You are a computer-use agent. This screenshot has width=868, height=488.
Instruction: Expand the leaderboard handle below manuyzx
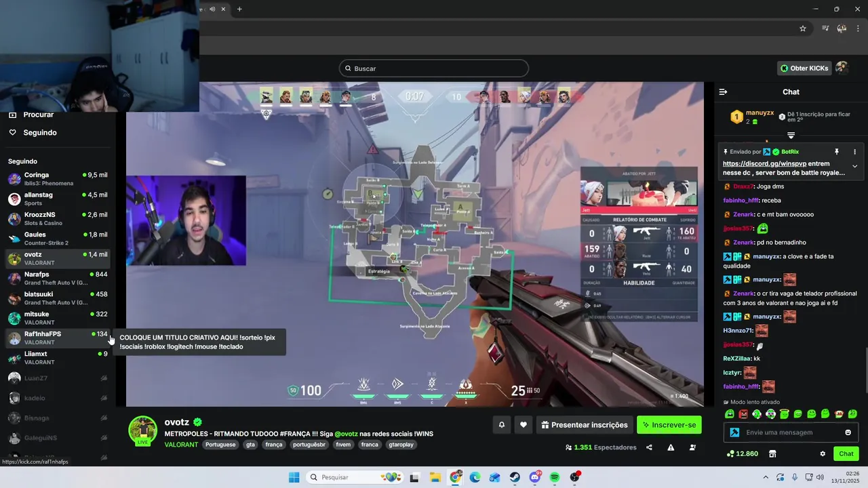pos(791,136)
